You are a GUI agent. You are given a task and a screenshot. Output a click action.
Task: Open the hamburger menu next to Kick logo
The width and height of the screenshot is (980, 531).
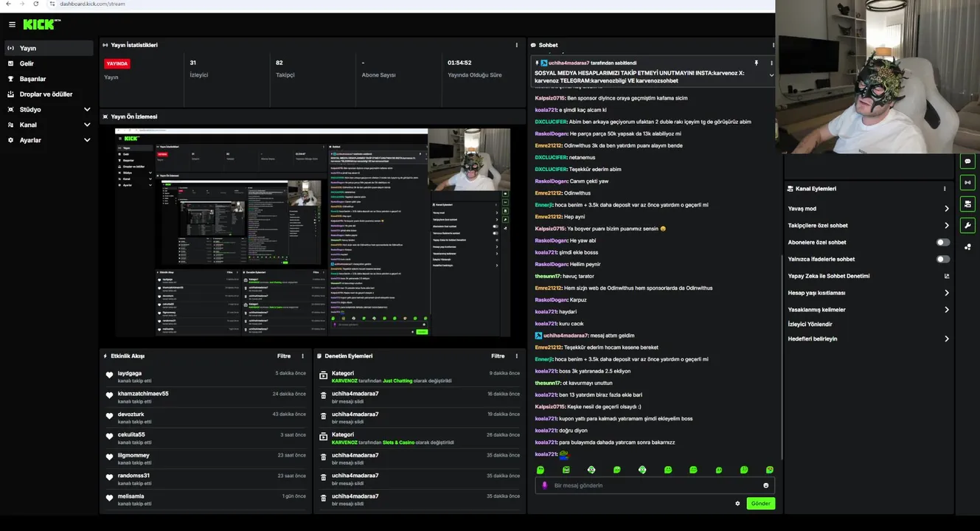click(12, 24)
